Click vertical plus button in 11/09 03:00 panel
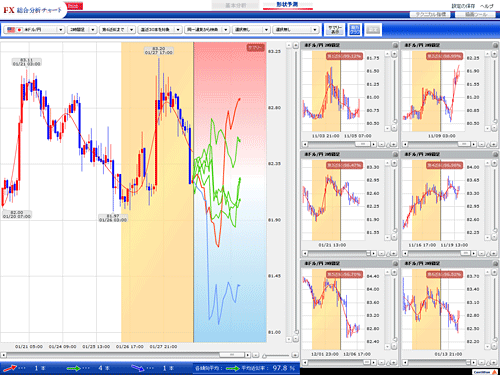Screen dimensions: 500x375 coord(494,54)
